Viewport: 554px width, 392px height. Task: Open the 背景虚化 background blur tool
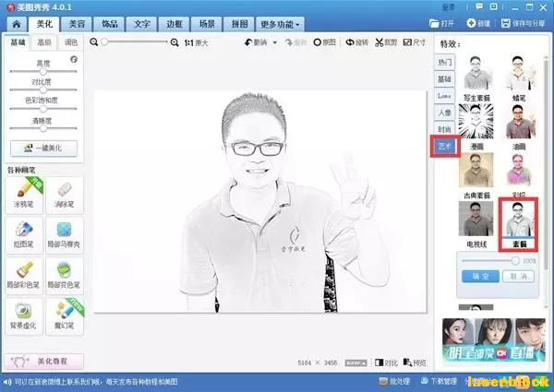pos(24,316)
